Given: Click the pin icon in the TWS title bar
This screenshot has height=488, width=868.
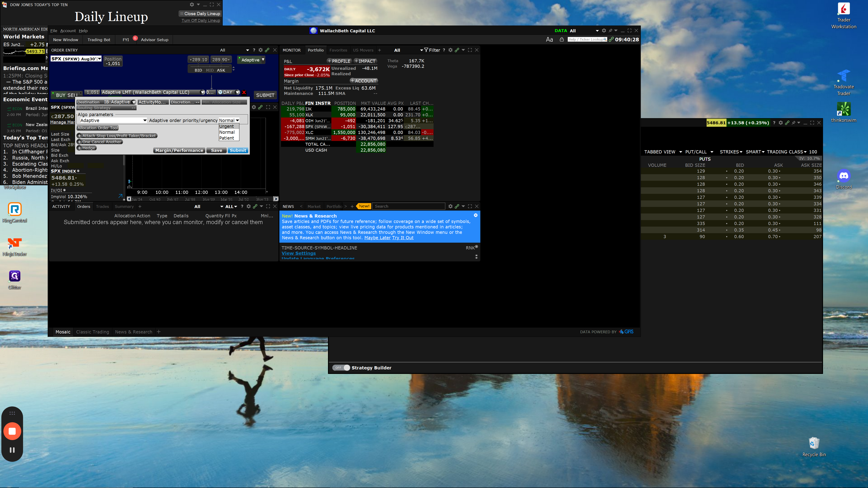Looking at the screenshot, I should 610,30.
